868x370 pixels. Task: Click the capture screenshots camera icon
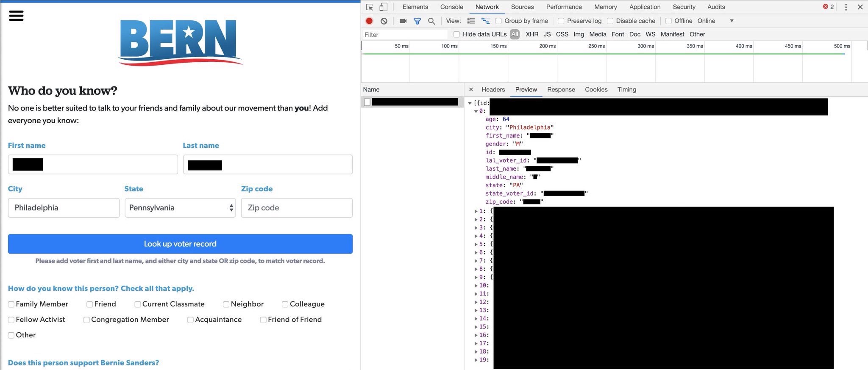click(403, 21)
